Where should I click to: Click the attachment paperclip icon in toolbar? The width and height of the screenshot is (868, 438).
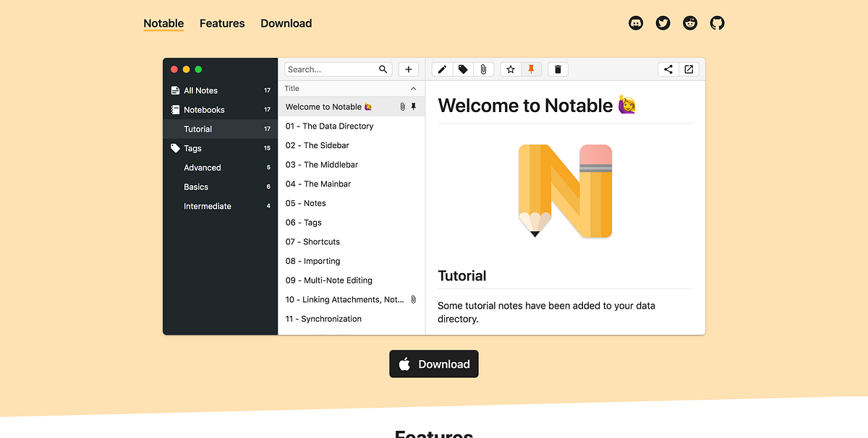483,69
